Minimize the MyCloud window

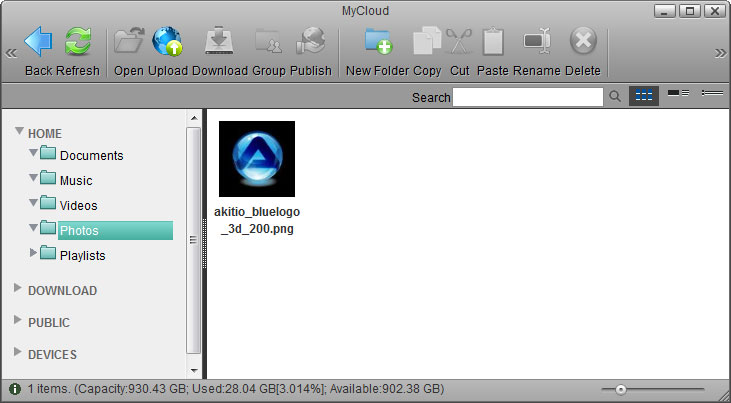[666, 12]
